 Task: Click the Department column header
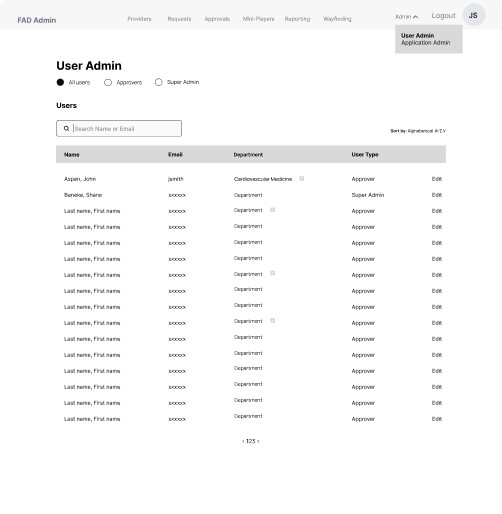point(248,155)
